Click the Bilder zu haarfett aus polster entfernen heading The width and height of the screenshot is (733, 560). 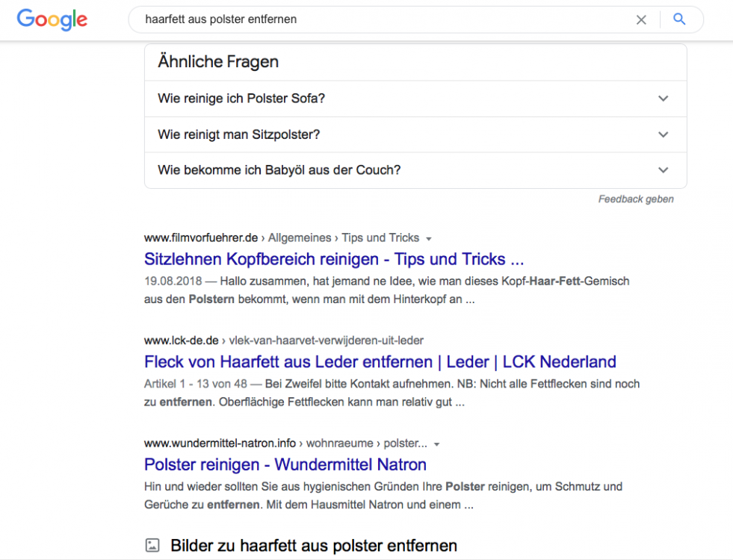[x=313, y=545]
